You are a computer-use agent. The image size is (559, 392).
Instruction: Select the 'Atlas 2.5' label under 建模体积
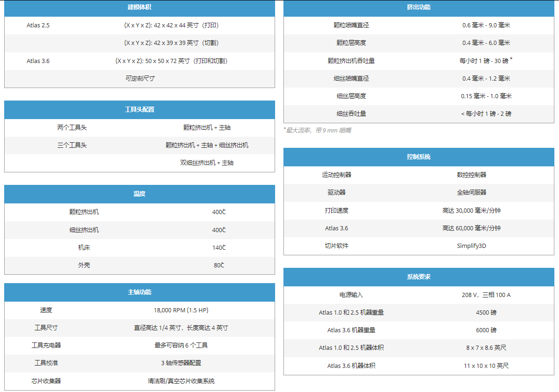[x=38, y=25]
